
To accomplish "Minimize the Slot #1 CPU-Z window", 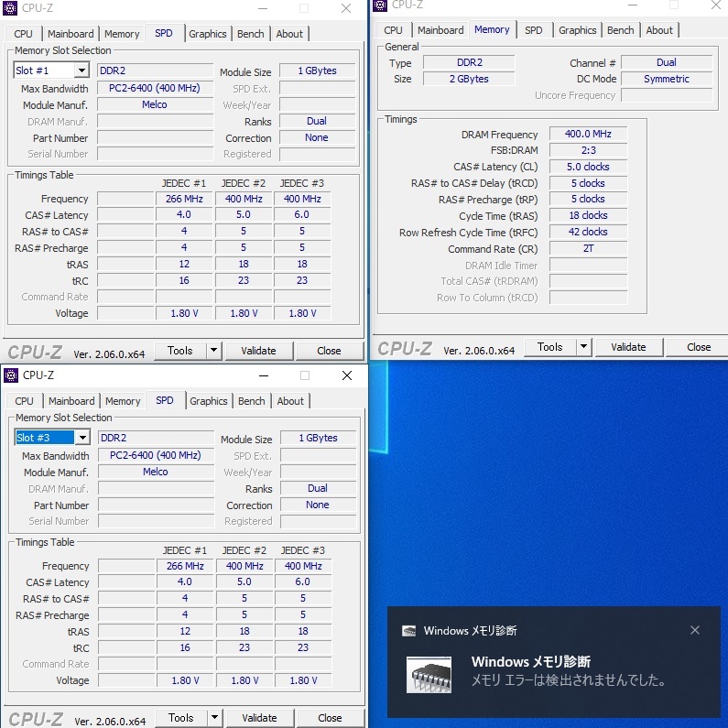I will pos(263,9).
